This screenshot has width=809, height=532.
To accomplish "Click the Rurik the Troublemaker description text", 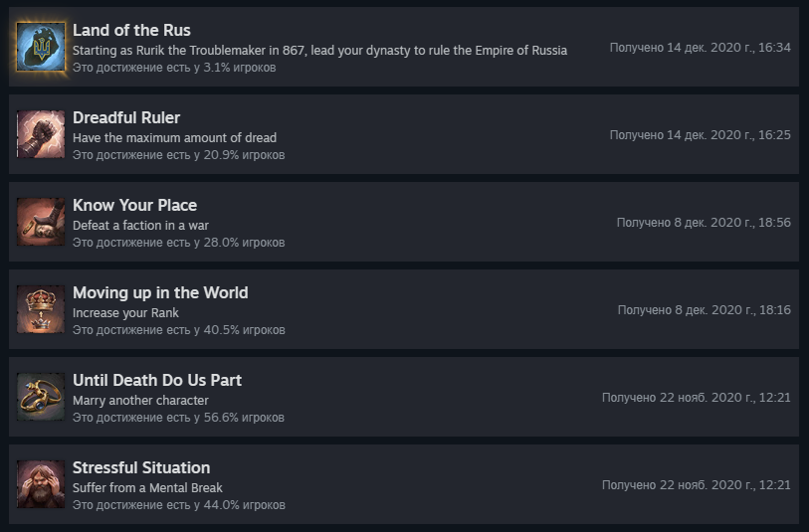I will point(319,51).
